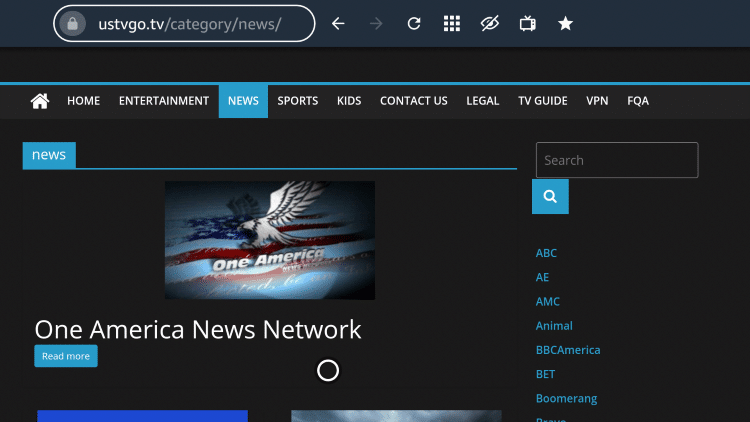This screenshot has height=422, width=750.
Task: Open the BBCAmerica channel link
Action: coord(568,350)
